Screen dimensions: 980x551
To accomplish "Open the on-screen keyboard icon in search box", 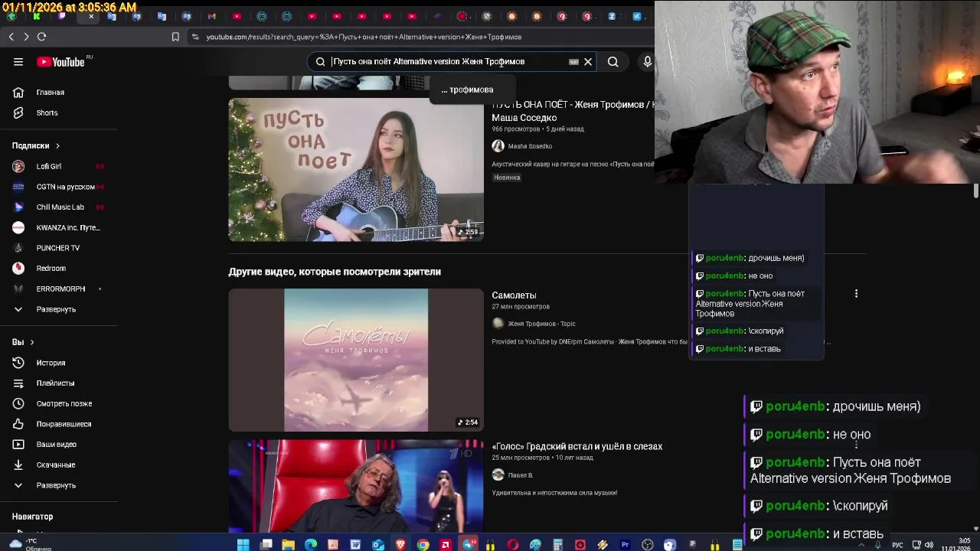I will 573,62.
